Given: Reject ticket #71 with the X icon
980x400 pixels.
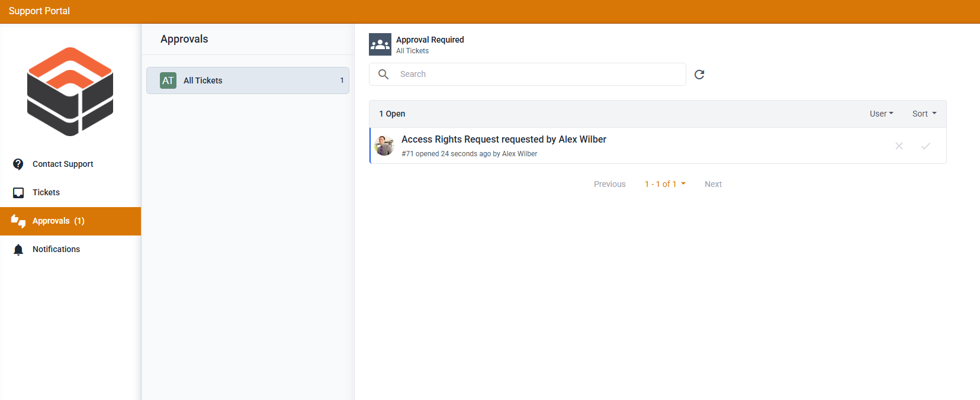Looking at the screenshot, I should tap(899, 146).
